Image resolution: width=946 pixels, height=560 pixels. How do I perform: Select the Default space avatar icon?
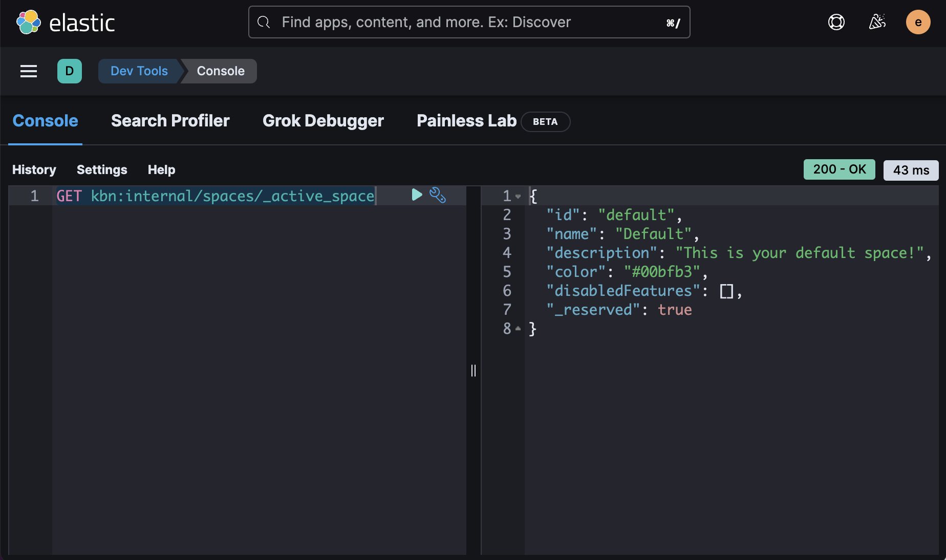coord(70,71)
